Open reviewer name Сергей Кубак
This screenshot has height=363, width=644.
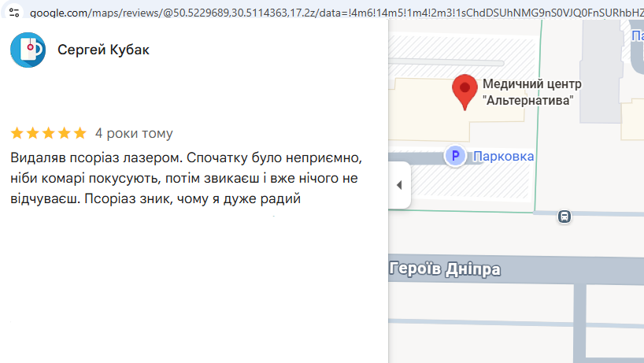pyautogui.click(x=103, y=50)
